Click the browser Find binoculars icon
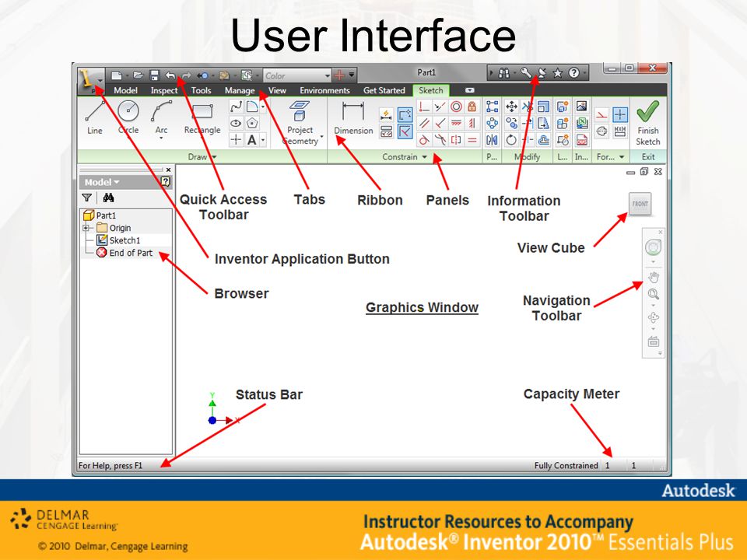This screenshot has height=560, width=747. point(109,198)
